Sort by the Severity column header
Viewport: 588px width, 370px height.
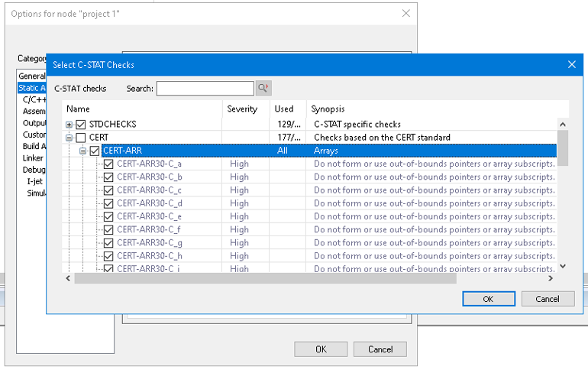pos(242,109)
